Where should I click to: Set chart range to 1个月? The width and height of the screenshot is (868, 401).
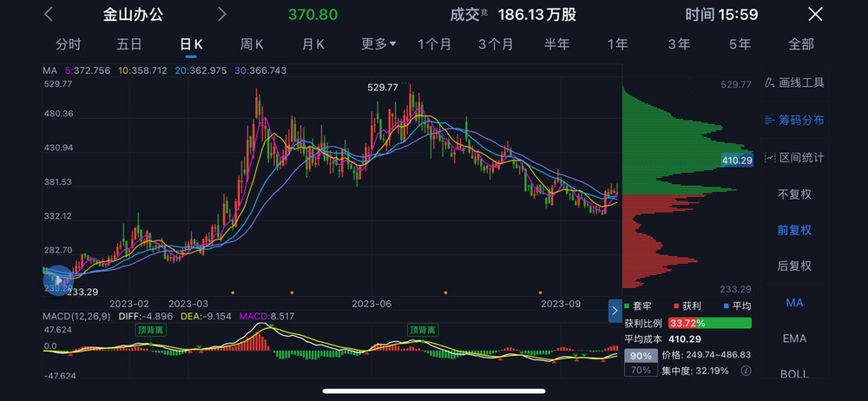[435, 44]
